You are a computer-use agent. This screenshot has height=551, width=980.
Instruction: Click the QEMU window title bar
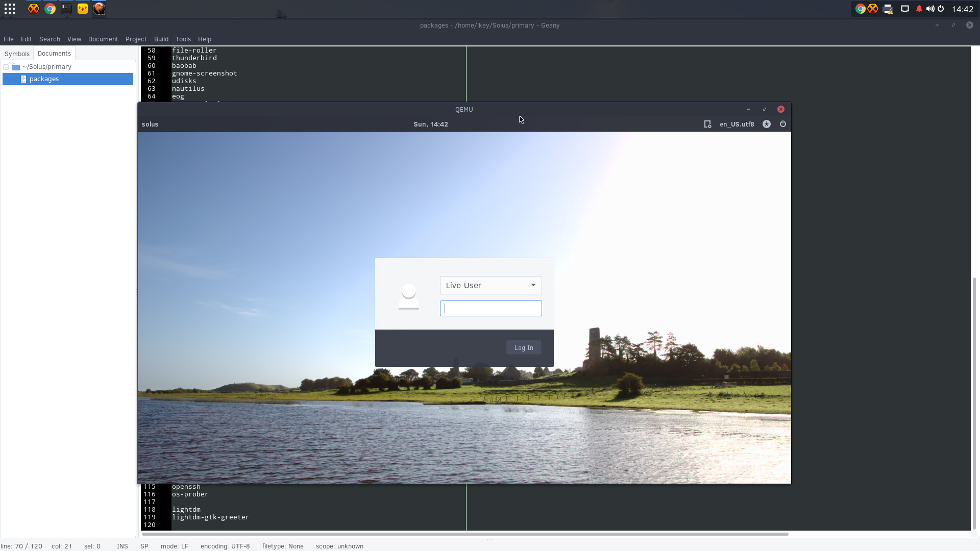click(x=464, y=109)
